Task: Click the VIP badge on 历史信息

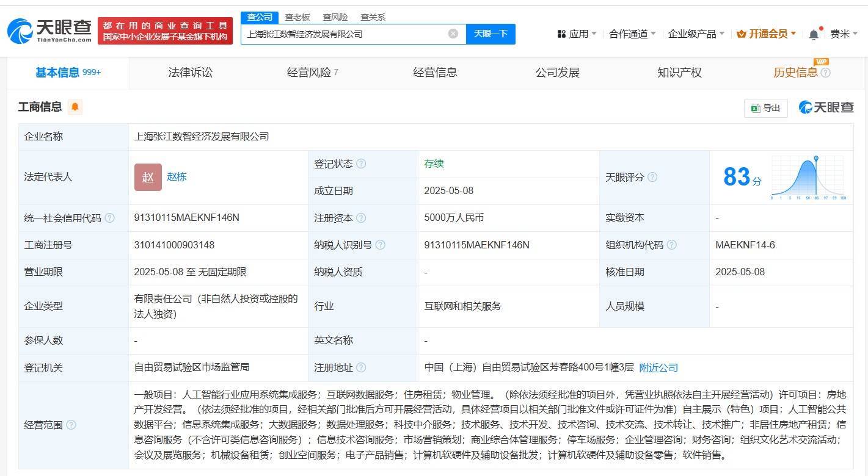Action: click(x=822, y=62)
